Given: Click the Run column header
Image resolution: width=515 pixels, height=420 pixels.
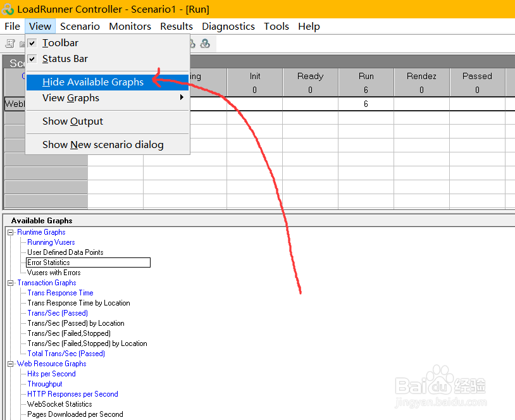Looking at the screenshot, I should tap(366, 82).
